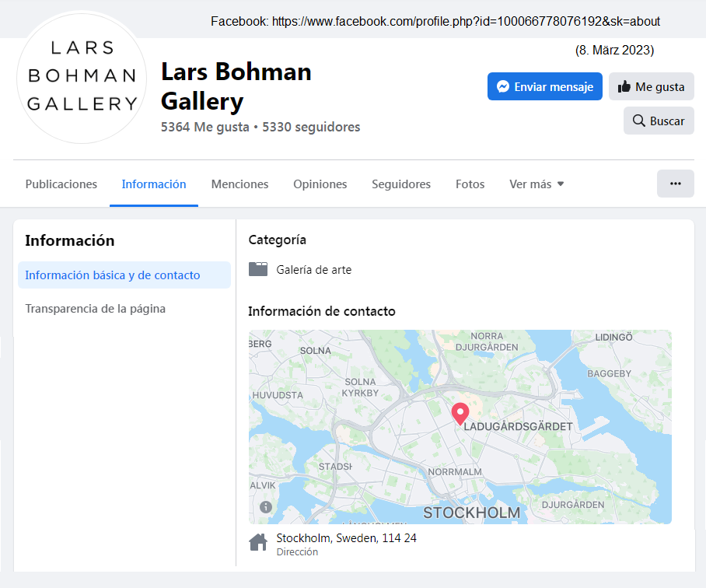Click the map info circle icon
This screenshot has width=706, height=588.
(x=266, y=507)
